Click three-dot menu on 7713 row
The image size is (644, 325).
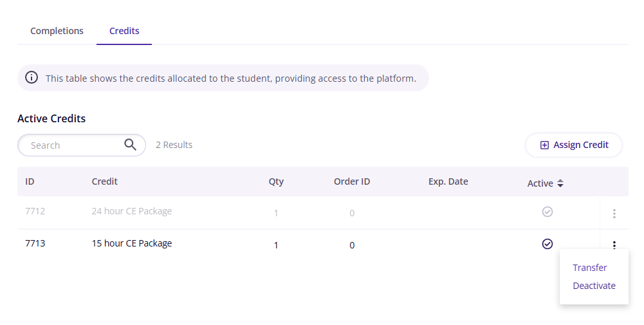614,245
